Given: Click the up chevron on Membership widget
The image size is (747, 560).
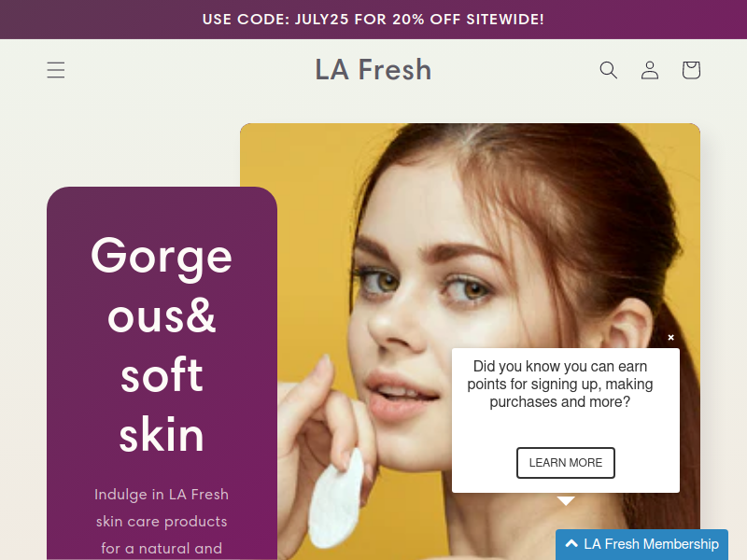Looking at the screenshot, I should (571, 543).
